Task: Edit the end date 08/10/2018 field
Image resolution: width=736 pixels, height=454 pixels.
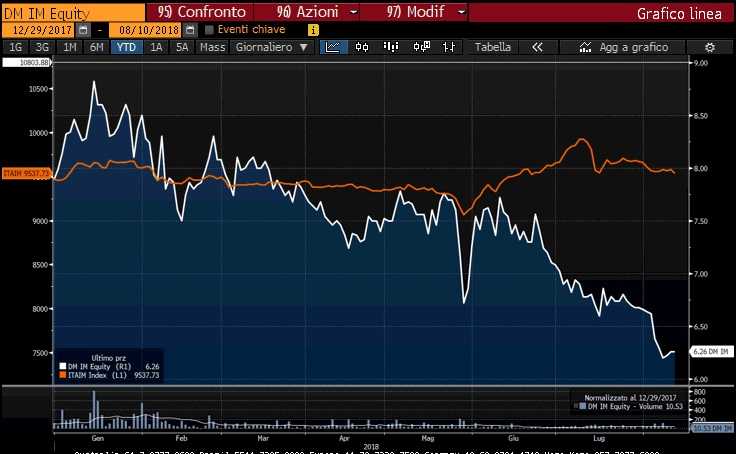Action: 146,30
